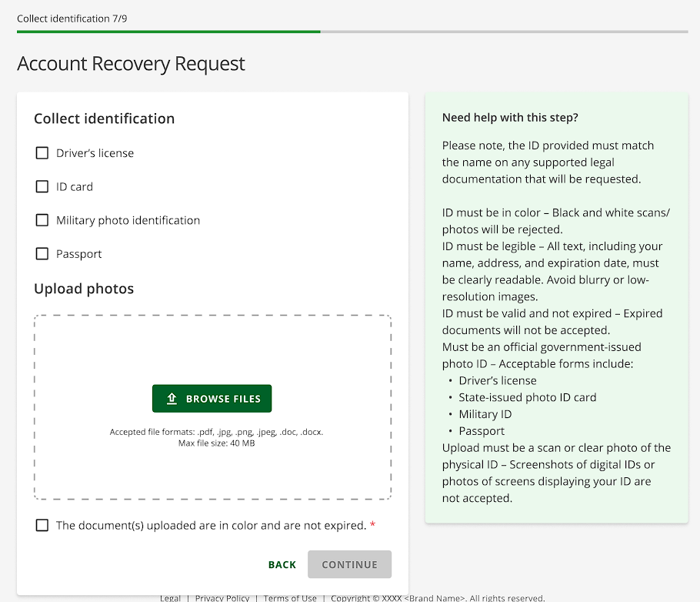This screenshot has height=602, width=700.
Task: Enable the Military photo identification checkbox
Action: point(42,219)
